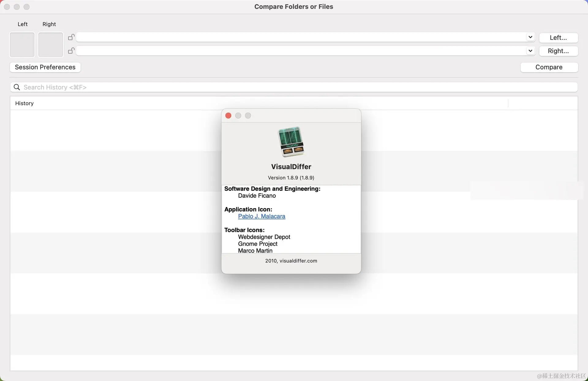Click the History column header
Screen dimensions: 588x381
(24, 103)
